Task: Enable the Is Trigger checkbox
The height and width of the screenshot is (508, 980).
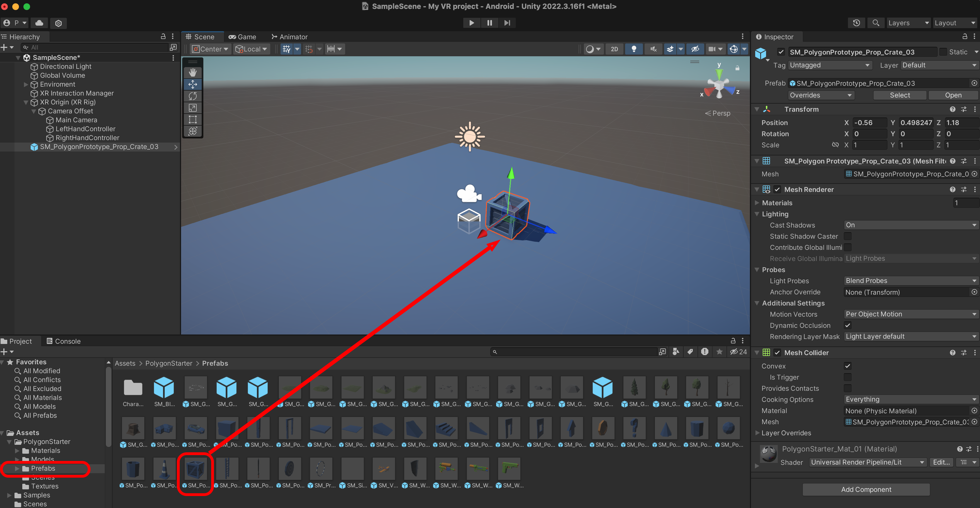Action: [847, 377]
